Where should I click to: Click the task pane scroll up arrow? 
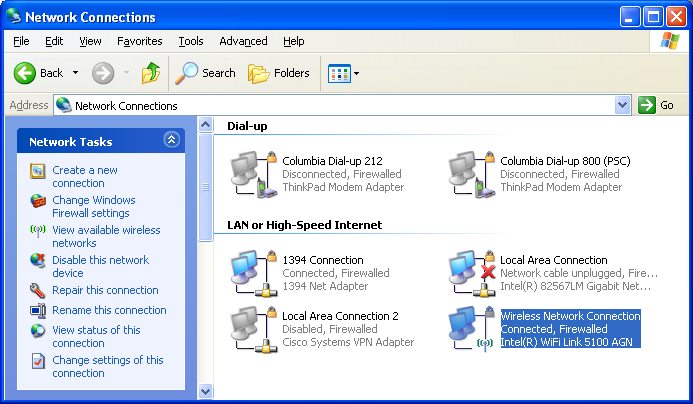tap(206, 125)
